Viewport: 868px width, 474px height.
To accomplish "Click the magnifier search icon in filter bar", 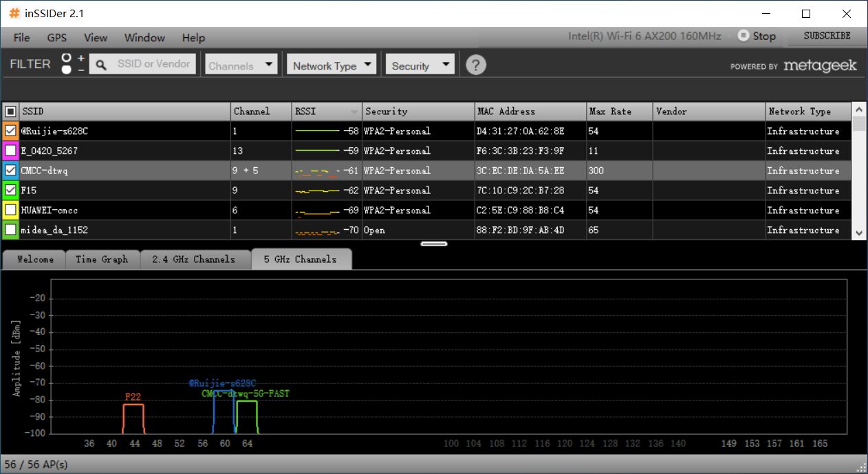I will tap(101, 65).
